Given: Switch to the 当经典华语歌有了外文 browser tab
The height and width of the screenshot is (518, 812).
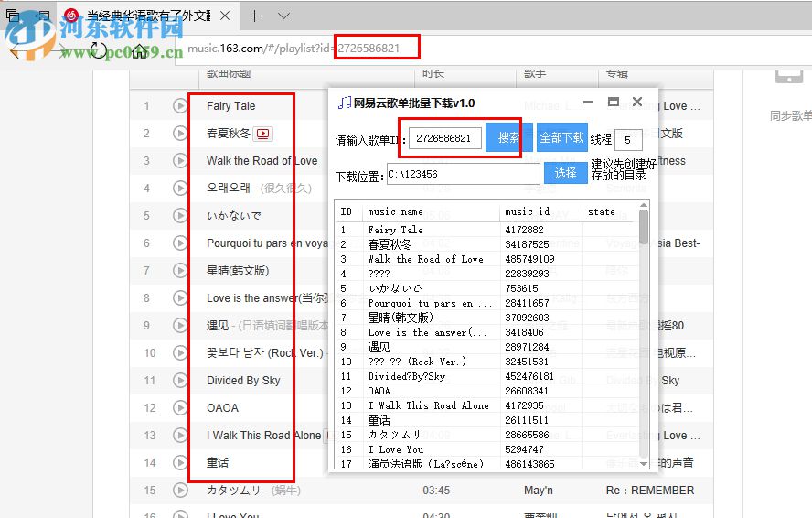Looking at the screenshot, I should coord(149,16).
